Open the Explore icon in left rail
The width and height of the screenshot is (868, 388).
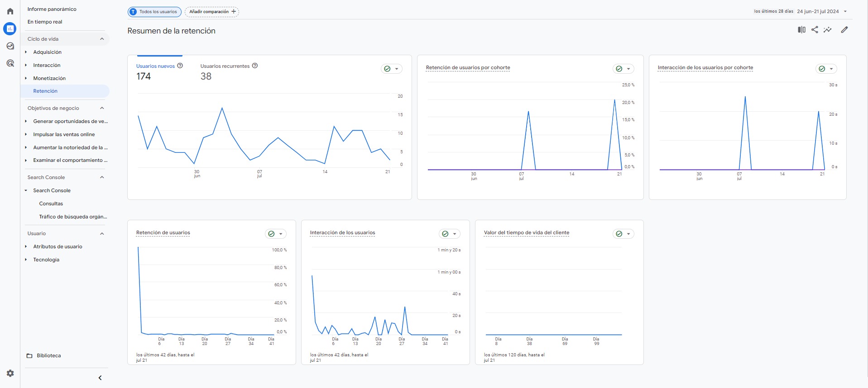point(10,46)
